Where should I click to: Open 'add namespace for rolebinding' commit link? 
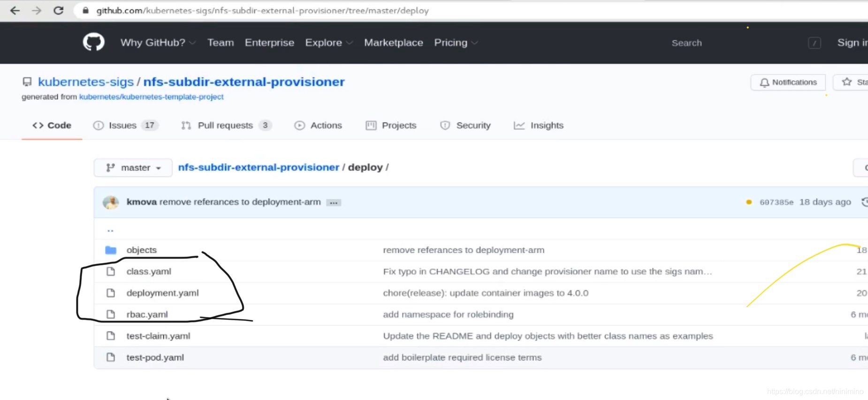pos(448,315)
